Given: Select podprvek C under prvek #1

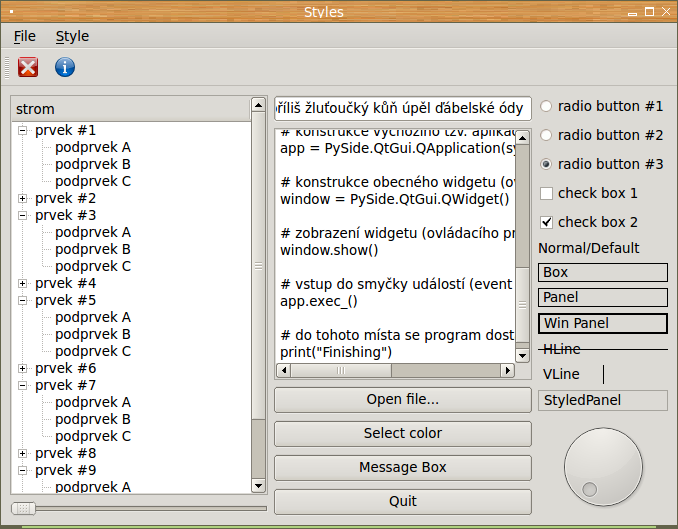Looking at the screenshot, I should point(93,181).
